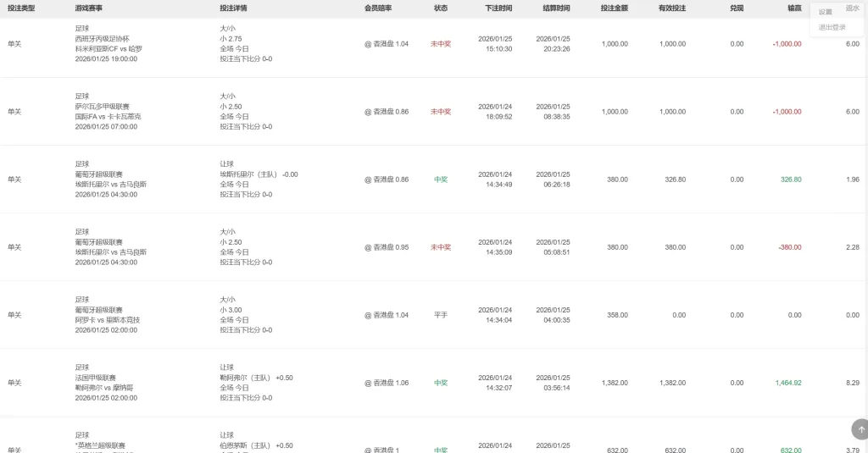
Task: Click the 输赢 column header
Action: click(794, 8)
